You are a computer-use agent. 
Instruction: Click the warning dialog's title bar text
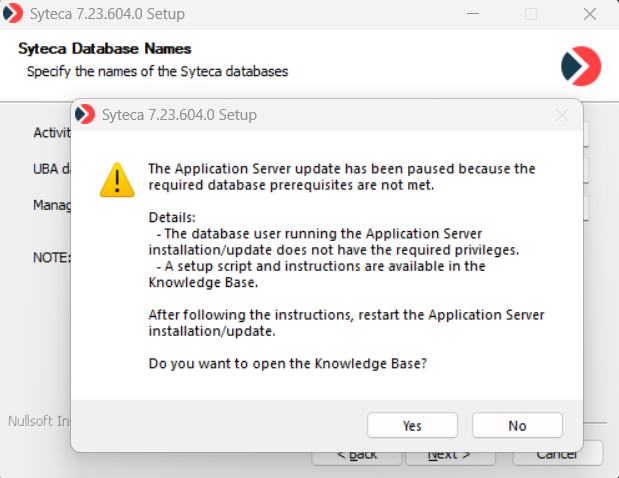[x=179, y=115]
